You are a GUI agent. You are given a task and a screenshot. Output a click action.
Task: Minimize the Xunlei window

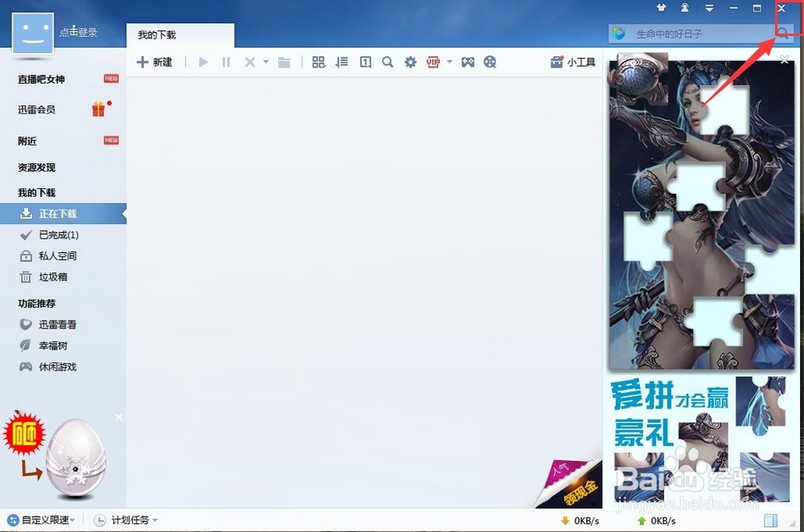[x=733, y=8]
